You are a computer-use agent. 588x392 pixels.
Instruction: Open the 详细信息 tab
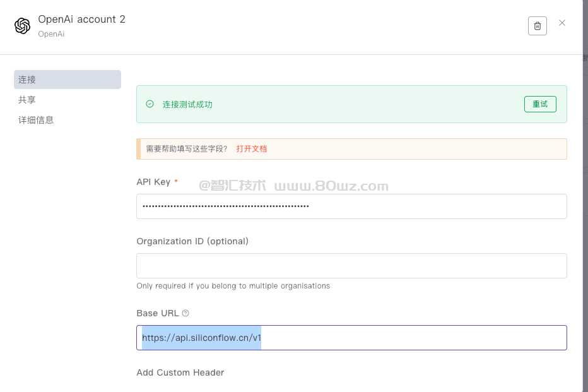pyautogui.click(x=36, y=120)
